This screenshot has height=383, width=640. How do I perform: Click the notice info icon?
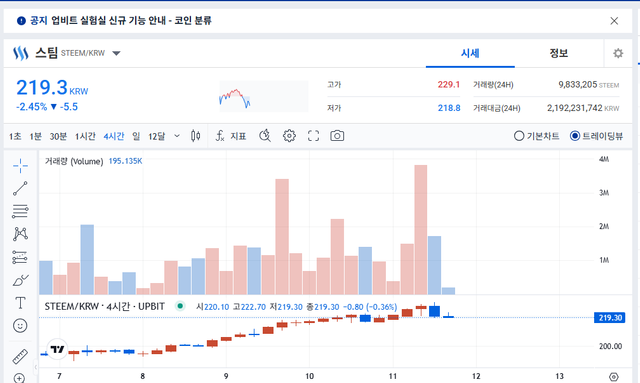[x=21, y=21]
